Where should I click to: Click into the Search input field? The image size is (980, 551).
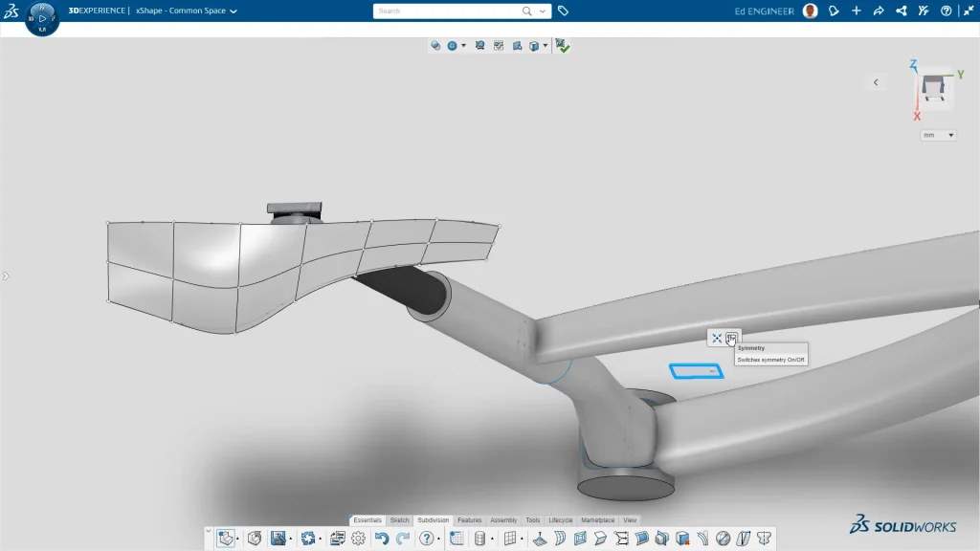tap(445, 11)
